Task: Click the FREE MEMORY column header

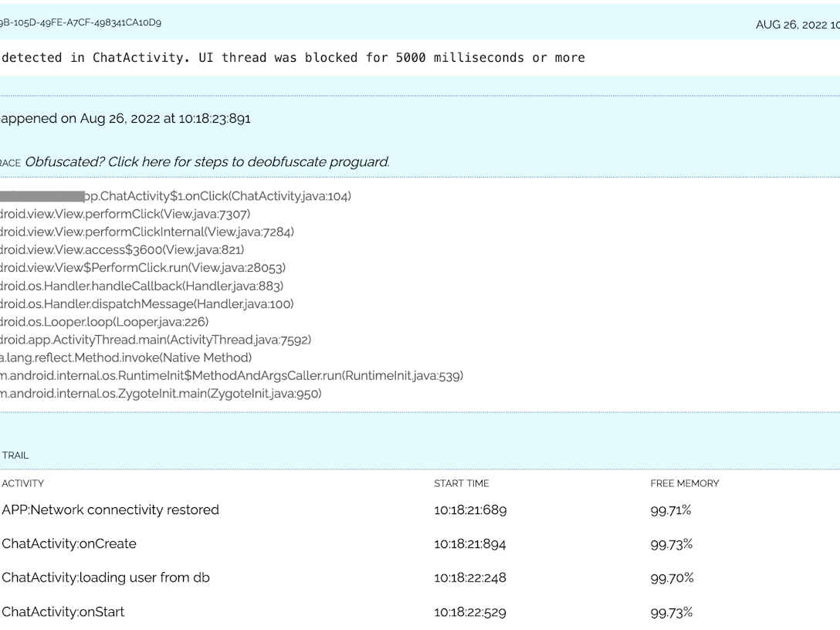Action: pyautogui.click(x=684, y=483)
